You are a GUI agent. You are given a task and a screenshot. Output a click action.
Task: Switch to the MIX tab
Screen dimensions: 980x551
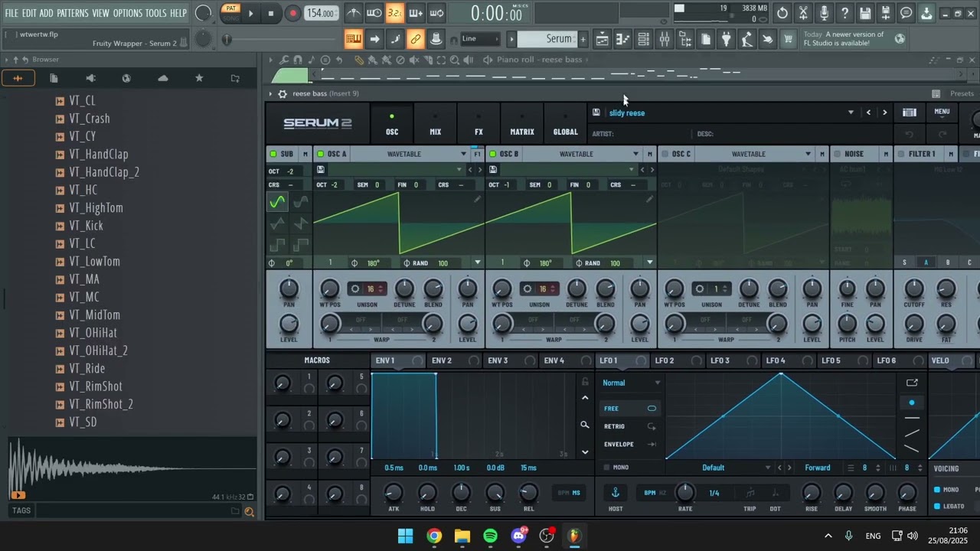[436, 123]
